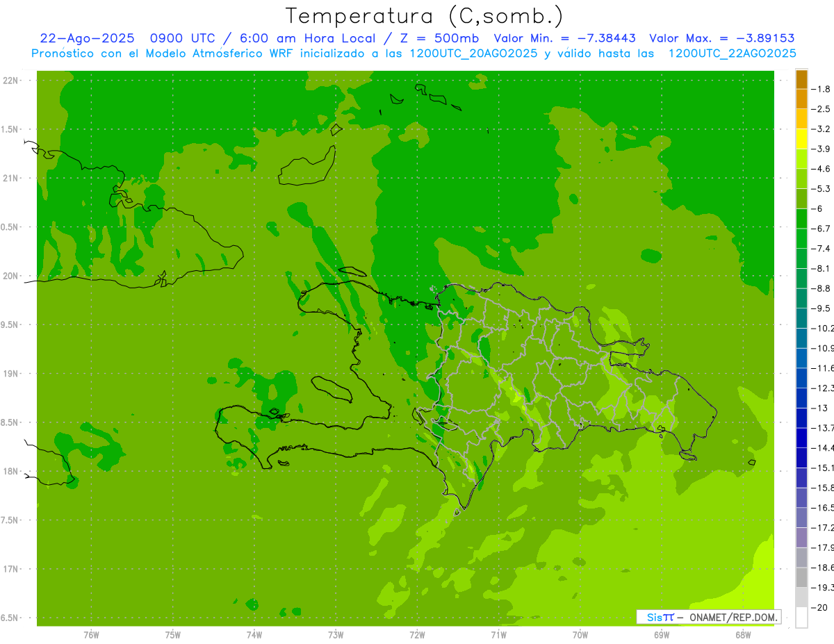The image size is (834, 644).
Task: Click the '69W' longitude label
Action: (x=662, y=634)
